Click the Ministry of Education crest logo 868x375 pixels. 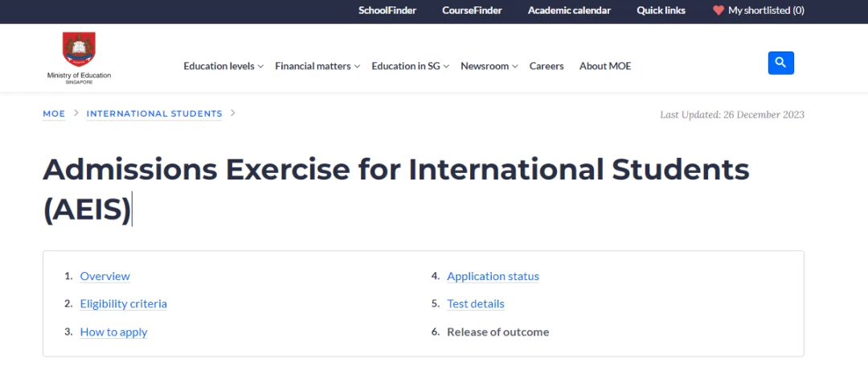coord(79,50)
